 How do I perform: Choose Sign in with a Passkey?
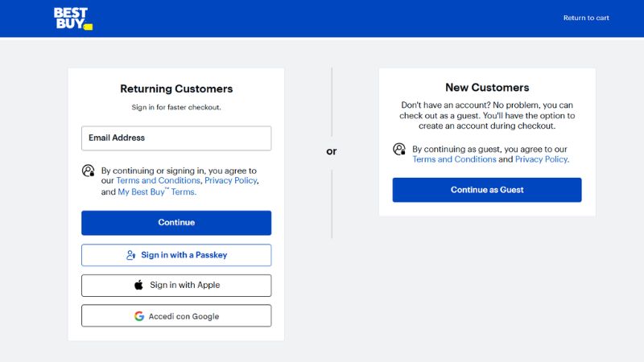tap(176, 255)
